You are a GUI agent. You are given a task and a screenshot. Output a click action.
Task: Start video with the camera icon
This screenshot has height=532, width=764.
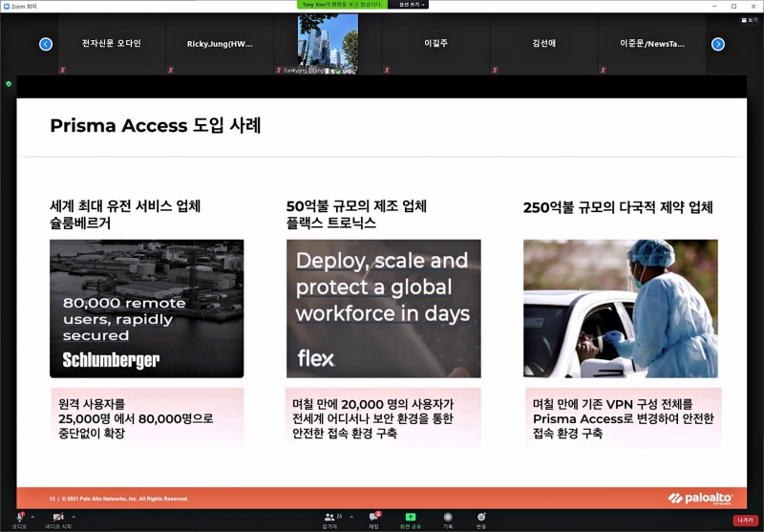point(58,518)
